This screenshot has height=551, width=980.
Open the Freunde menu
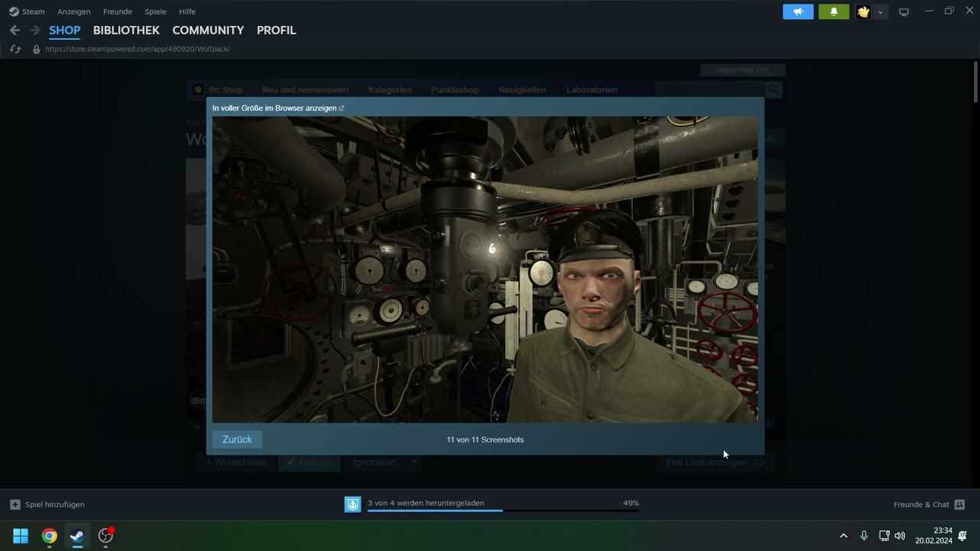[117, 11]
